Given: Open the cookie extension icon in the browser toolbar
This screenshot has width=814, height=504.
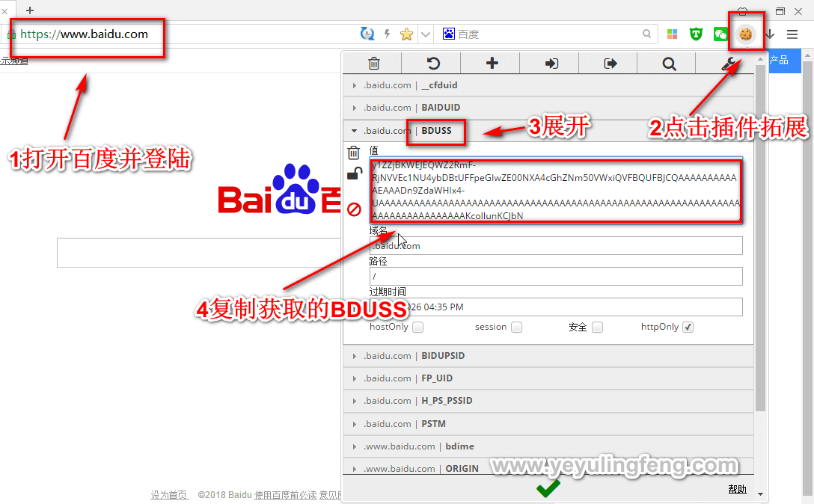Looking at the screenshot, I should click(746, 34).
